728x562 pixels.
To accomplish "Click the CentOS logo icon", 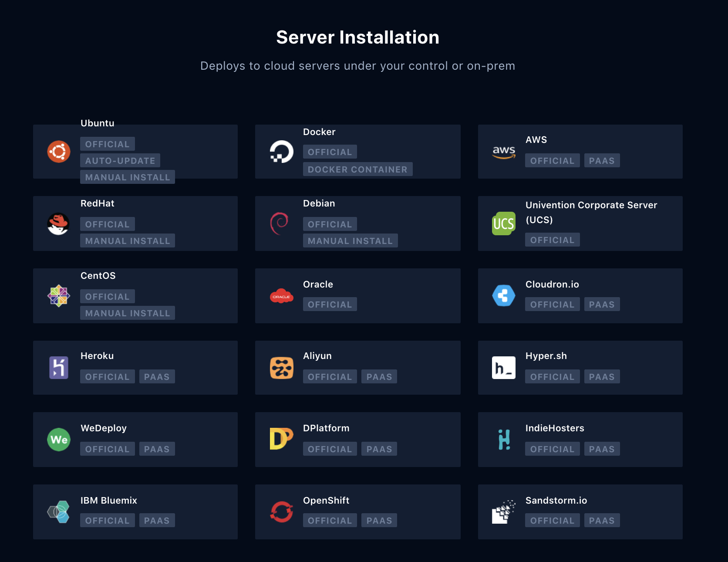I will pyautogui.click(x=59, y=296).
